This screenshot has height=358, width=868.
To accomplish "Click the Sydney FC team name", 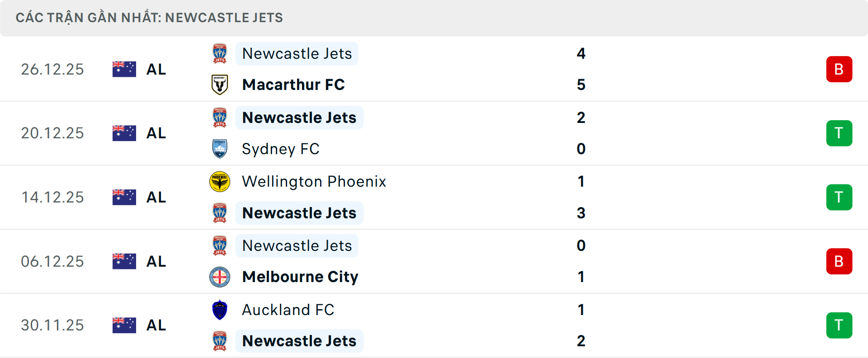I will click(281, 149).
